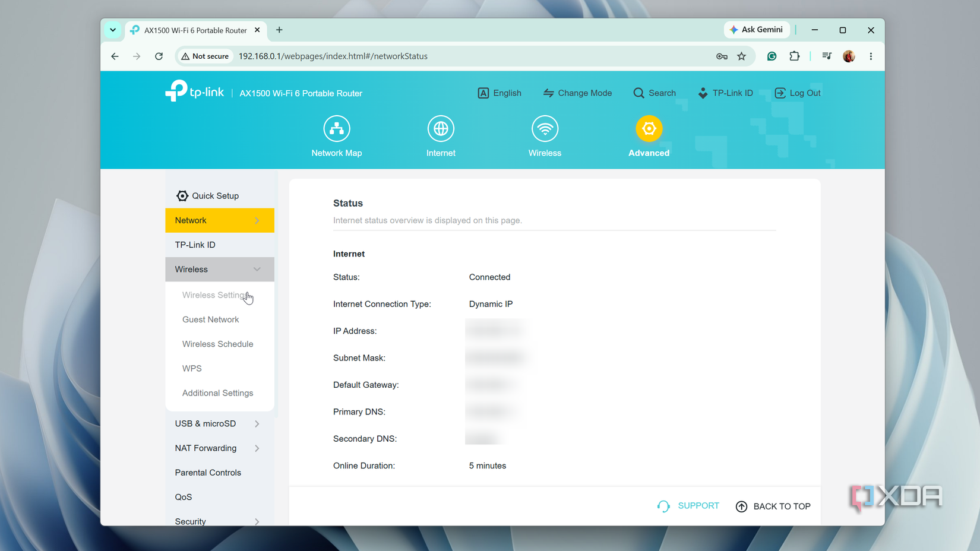The image size is (980, 551).
Task: Click the IP Address label
Action: click(355, 331)
